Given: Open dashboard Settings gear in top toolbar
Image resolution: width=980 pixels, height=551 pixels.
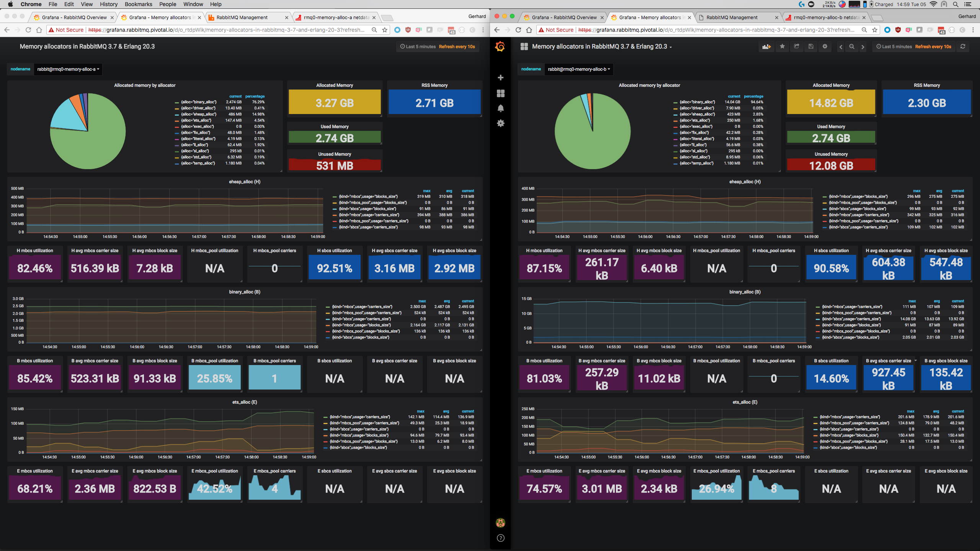Looking at the screenshot, I should click(825, 47).
